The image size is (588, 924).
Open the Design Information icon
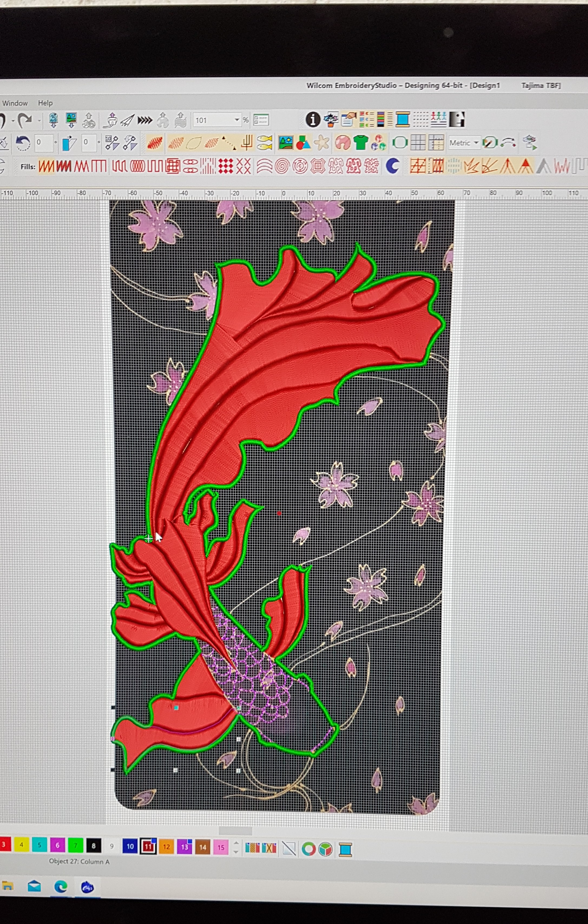[313, 120]
